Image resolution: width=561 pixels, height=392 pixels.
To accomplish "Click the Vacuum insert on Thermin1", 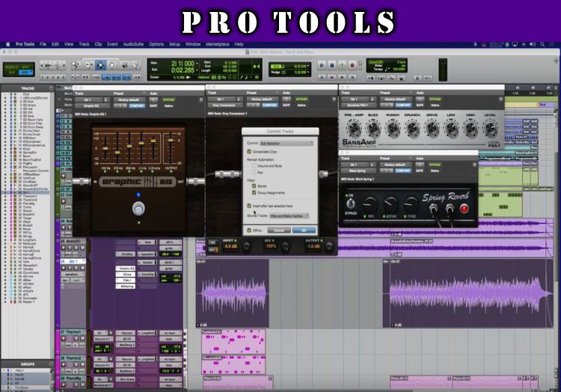I will [126, 333].
